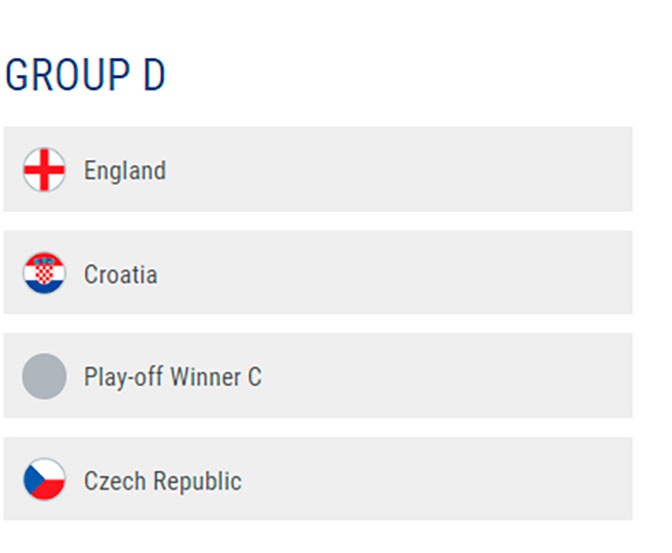Click the Czech Republic flag icon
This screenshot has height=553, width=672.
(x=44, y=479)
